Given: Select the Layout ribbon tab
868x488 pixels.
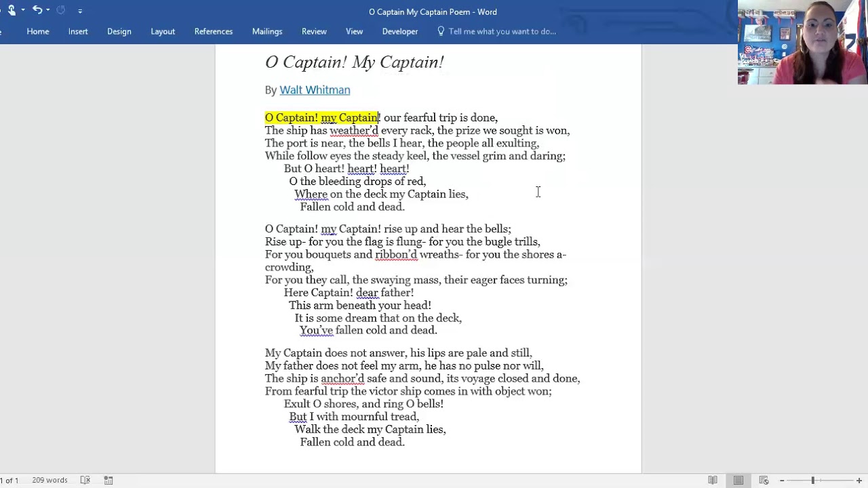Looking at the screenshot, I should click(x=163, y=31).
